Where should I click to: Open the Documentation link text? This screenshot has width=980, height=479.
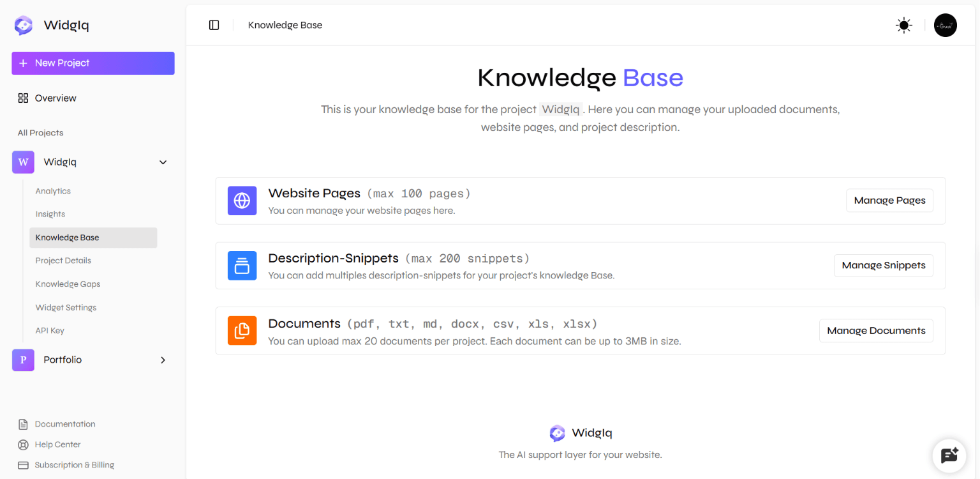point(65,424)
